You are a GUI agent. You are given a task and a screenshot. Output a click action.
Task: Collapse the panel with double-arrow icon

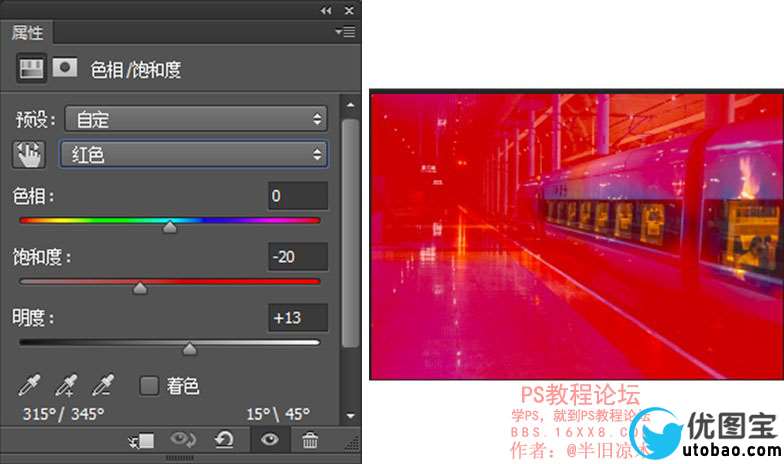click(325, 10)
